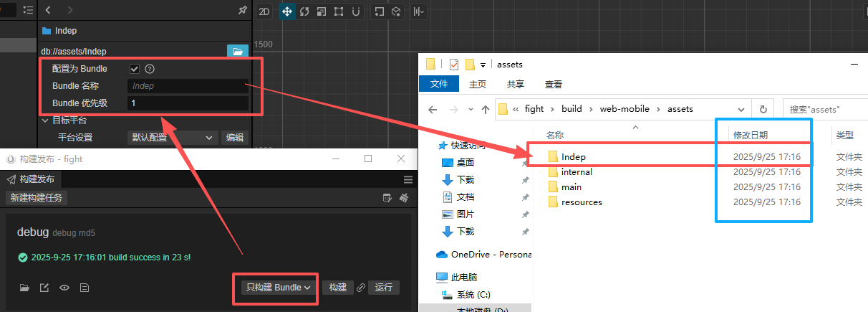Select 此电脑 in Explorer navigation pane
868x312 pixels.
pos(463,277)
